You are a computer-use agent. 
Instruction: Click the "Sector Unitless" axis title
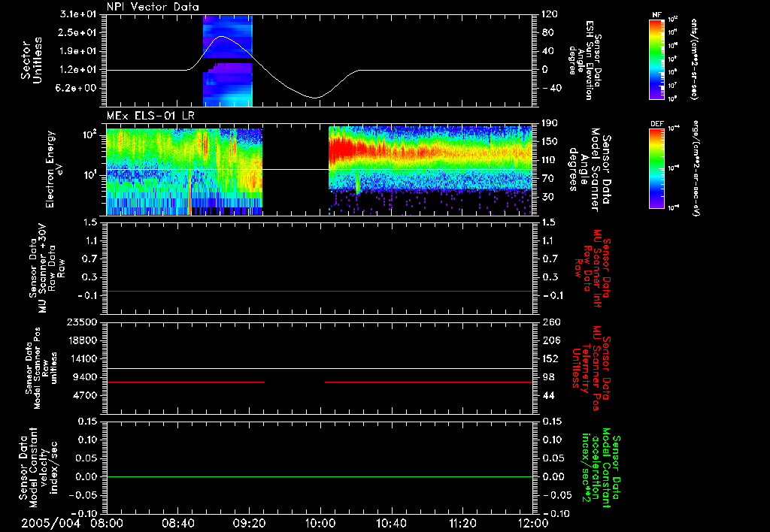tap(32, 60)
